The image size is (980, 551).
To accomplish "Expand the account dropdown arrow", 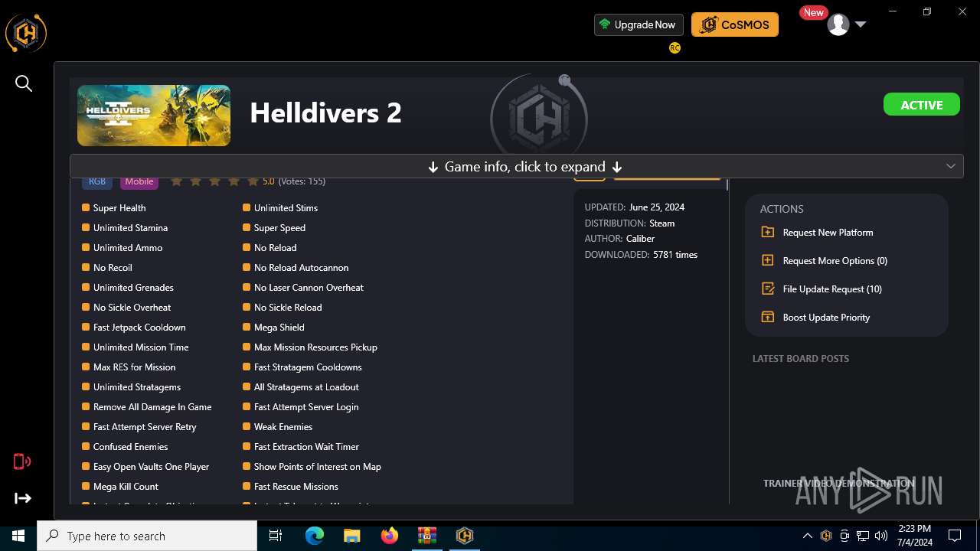I will pos(861,24).
